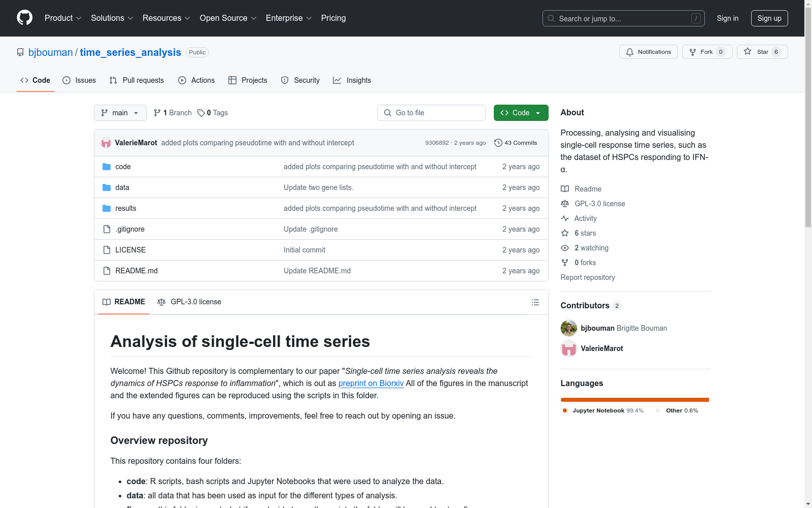812x508 pixels.
Task: Click the outline icon in README header
Action: click(535, 302)
